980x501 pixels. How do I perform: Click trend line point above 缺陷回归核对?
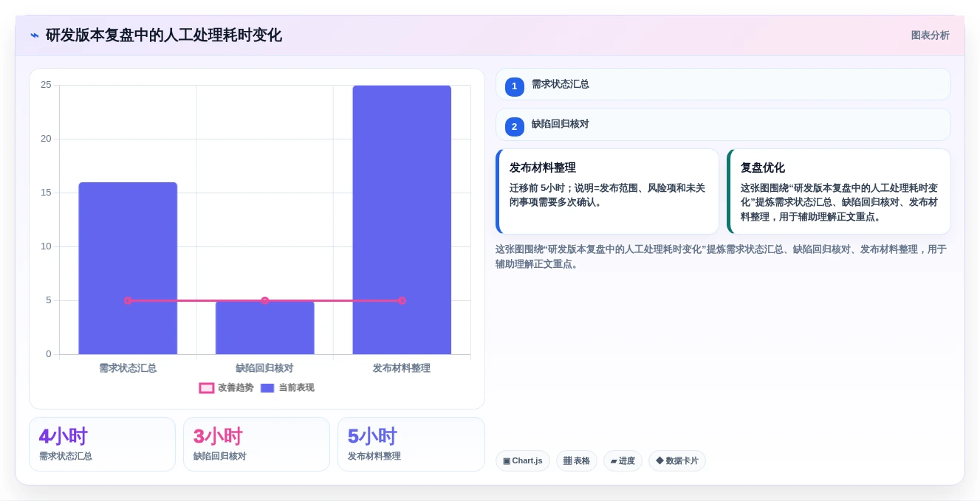(x=265, y=300)
